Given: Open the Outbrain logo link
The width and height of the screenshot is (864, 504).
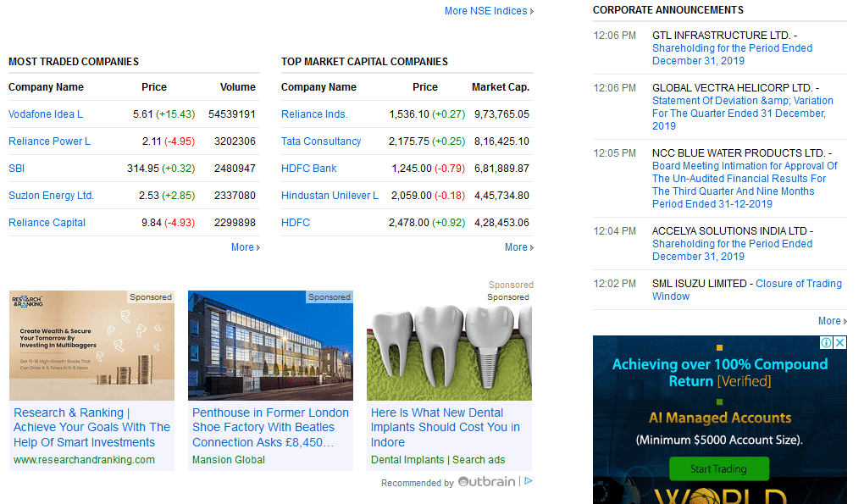Looking at the screenshot, I should pos(486,481).
